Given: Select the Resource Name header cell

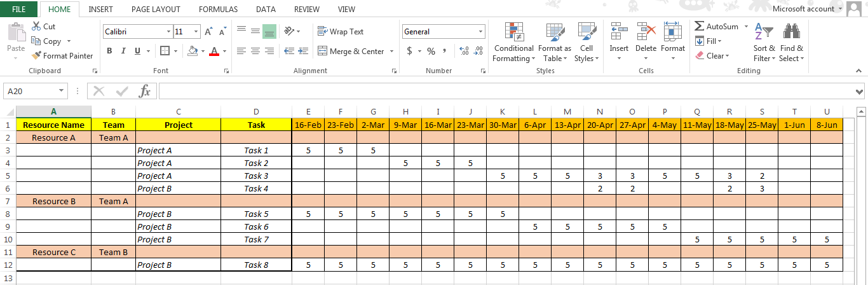Looking at the screenshot, I should point(53,125).
